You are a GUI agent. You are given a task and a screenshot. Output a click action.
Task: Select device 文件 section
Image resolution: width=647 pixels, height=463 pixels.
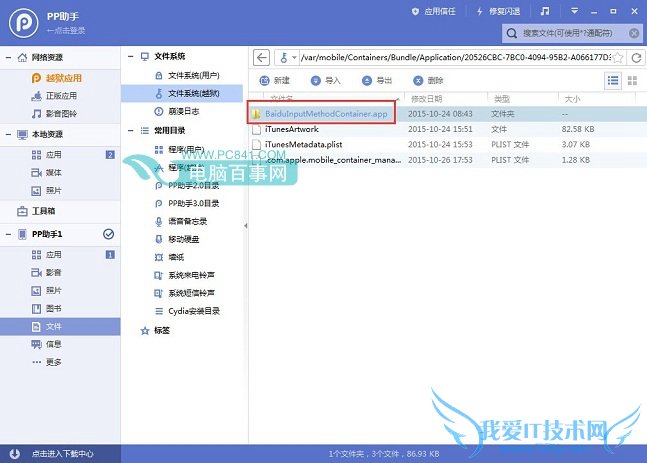pyautogui.click(x=60, y=326)
